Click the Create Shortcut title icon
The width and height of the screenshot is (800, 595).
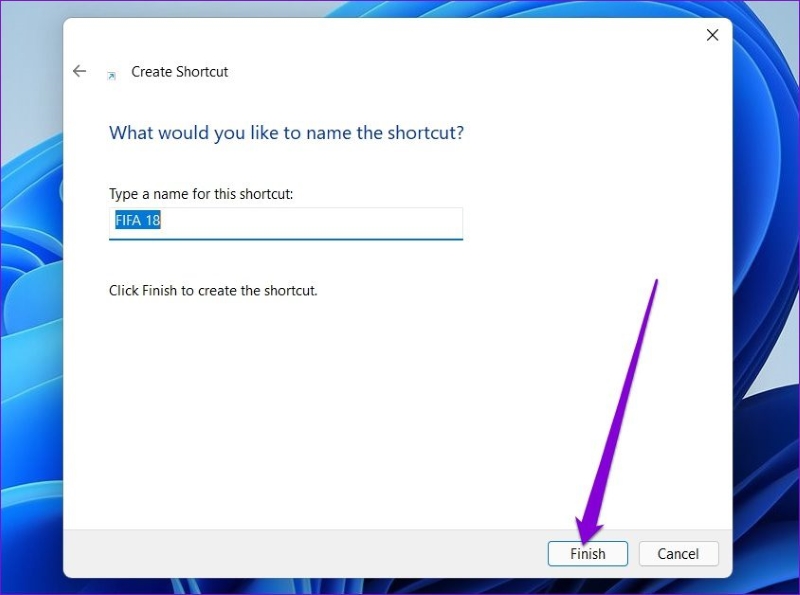112,73
